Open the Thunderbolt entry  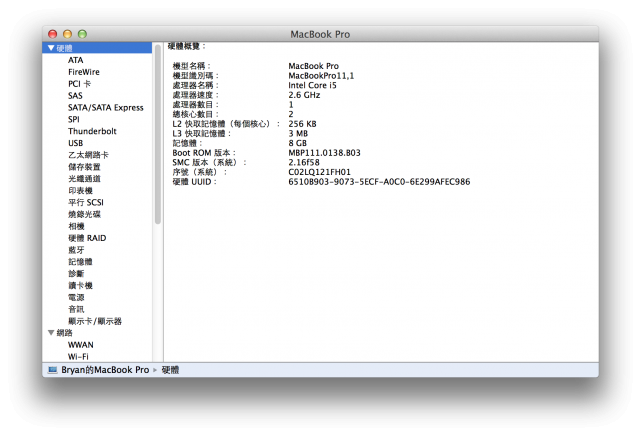[92, 131]
